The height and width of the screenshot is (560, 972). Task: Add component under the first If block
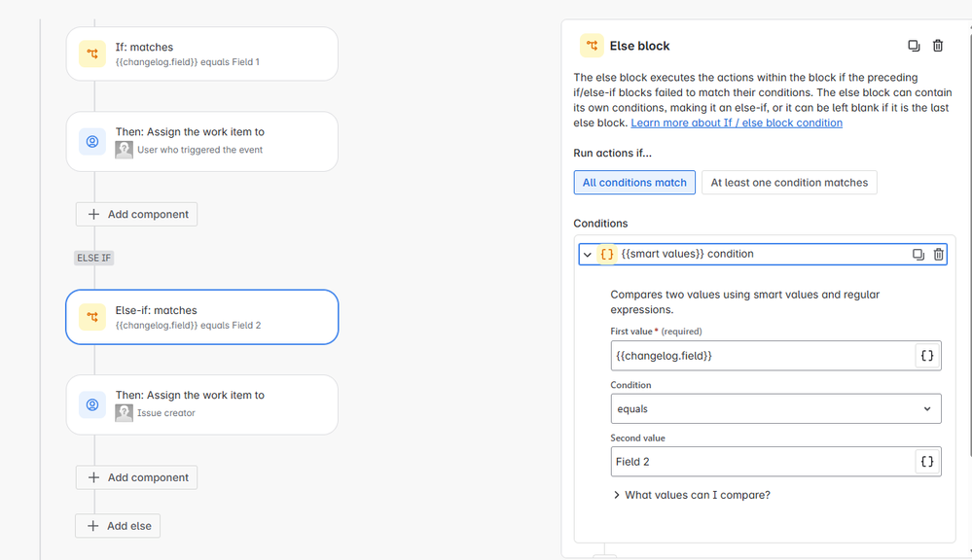coord(136,214)
